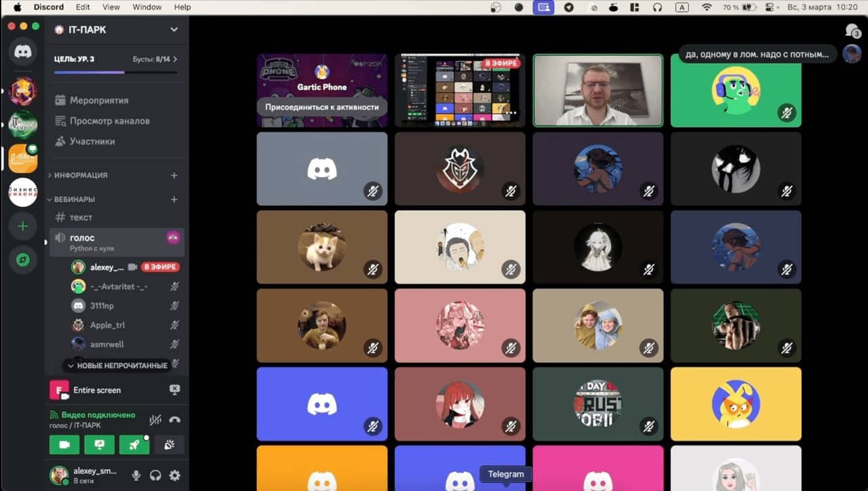Open the В ЭФИРЕ screen share stream tile
Viewport: 868px width, 491px height.
tap(460, 90)
